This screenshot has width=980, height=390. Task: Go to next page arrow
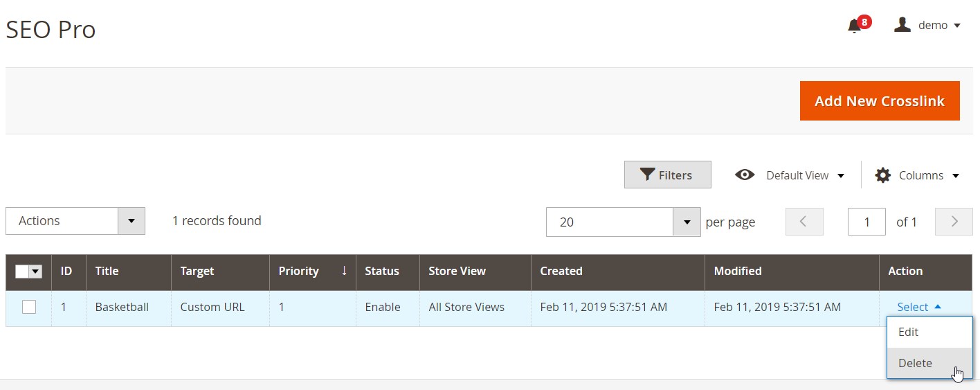click(x=954, y=222)
